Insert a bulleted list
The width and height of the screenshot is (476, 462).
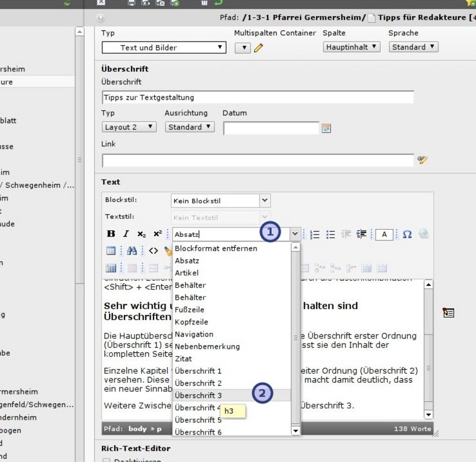click(331, 234)
